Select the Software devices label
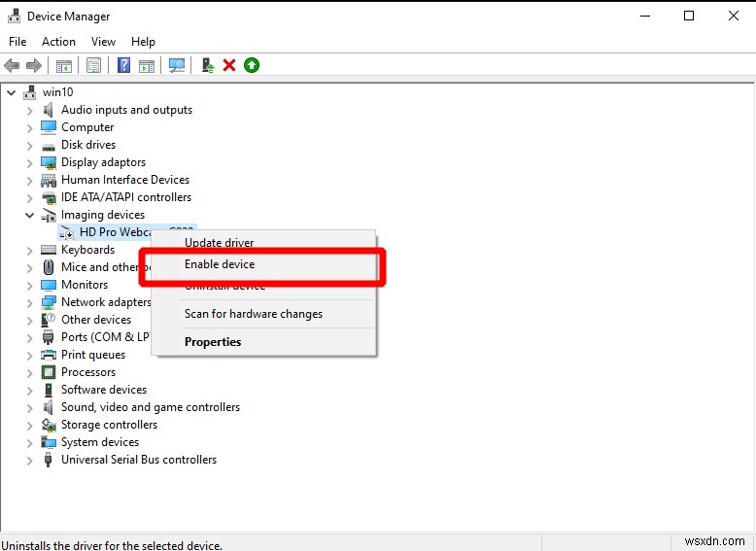Image resolution: width=756 pixels, height=551 pixels. 104,390
